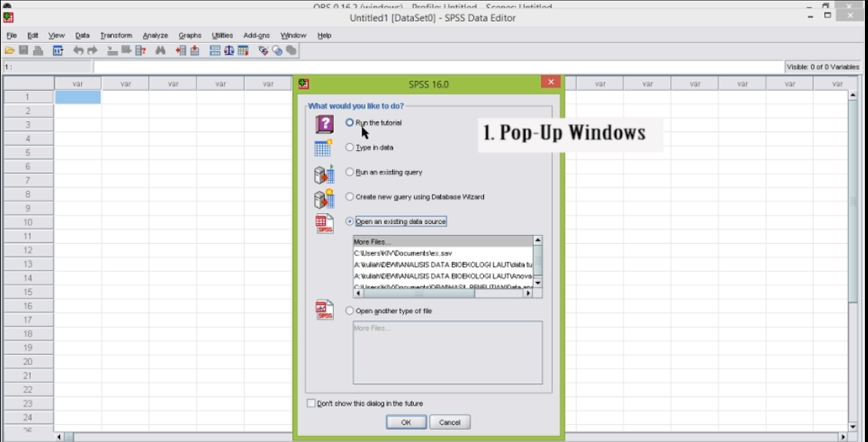
Task: Click the Select Cases toolbar icon
Action: [x=243, y=50]
